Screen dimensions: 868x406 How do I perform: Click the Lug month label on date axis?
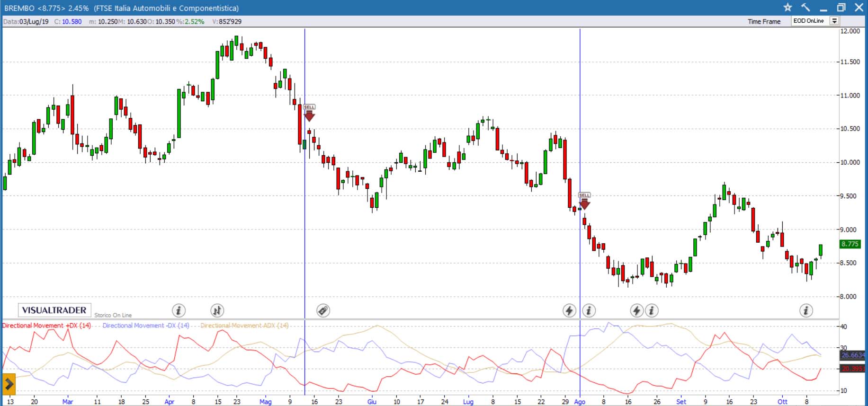click(468, 402)
